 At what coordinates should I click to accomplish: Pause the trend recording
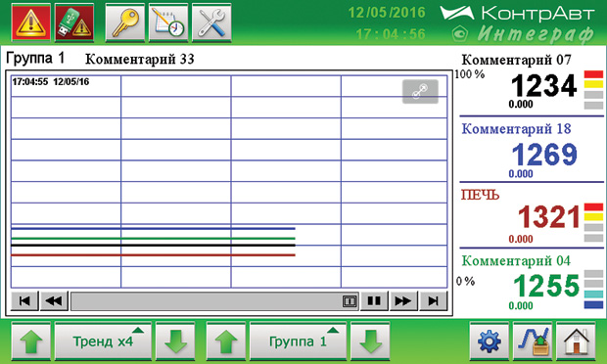pos(374,301)
